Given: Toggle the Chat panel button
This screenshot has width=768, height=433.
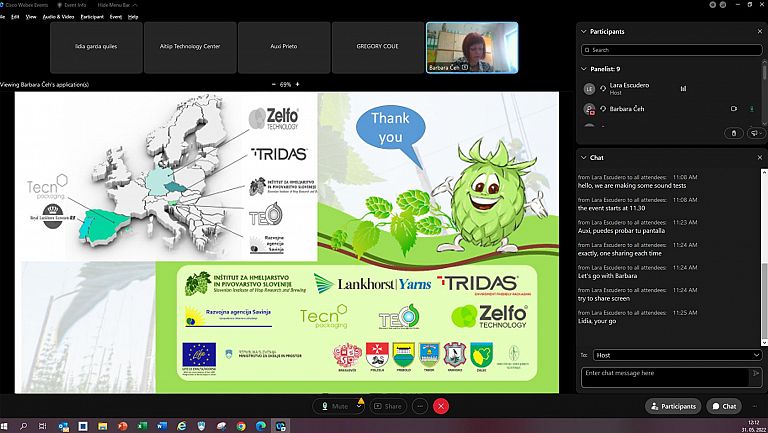Looking at the screenshot, I should pyautogui.click(x=724, y=406).
